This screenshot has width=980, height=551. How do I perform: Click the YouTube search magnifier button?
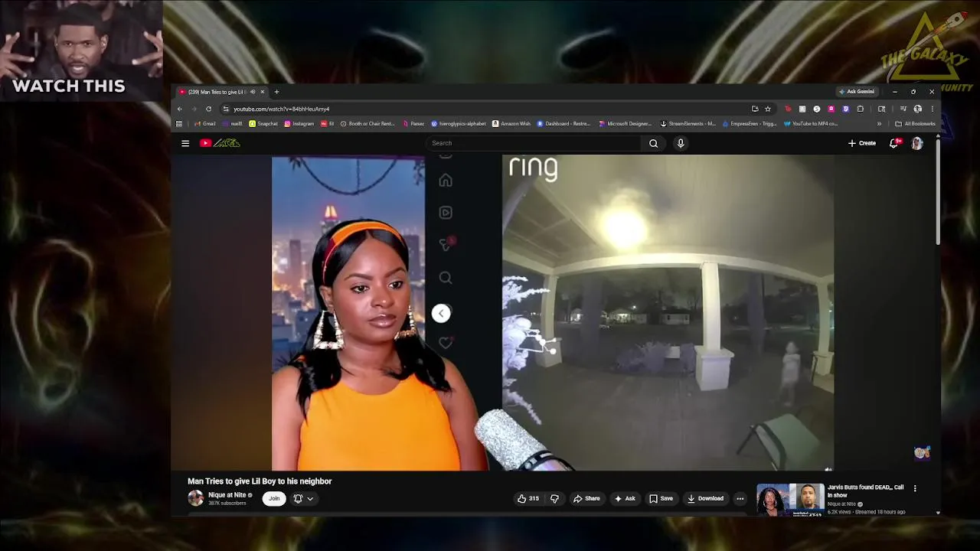[653, 143]
